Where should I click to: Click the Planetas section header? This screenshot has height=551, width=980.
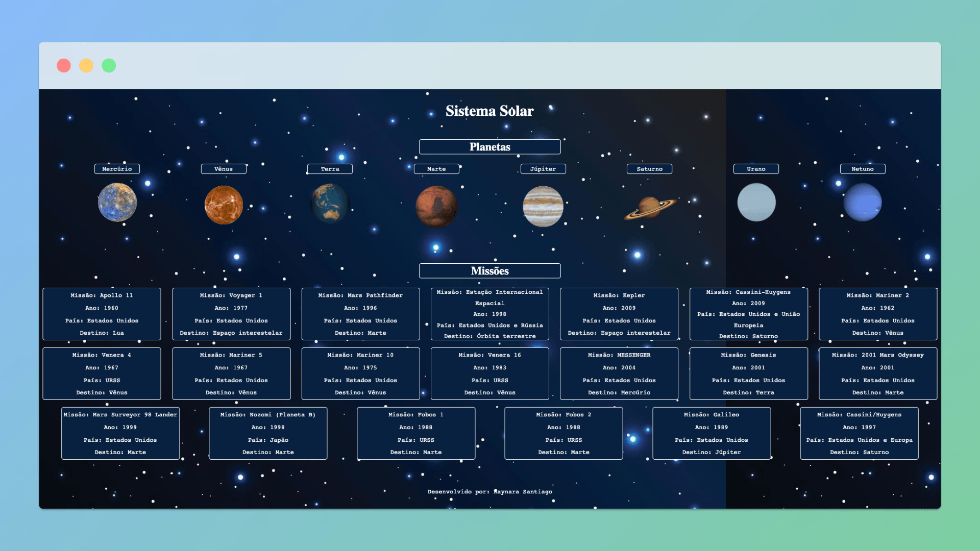(x=489, y=147)
